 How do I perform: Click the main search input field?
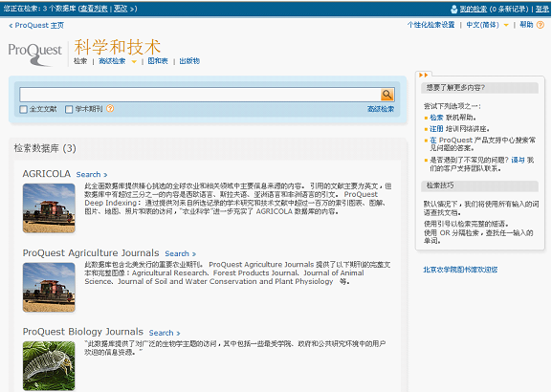click(200, 95)
